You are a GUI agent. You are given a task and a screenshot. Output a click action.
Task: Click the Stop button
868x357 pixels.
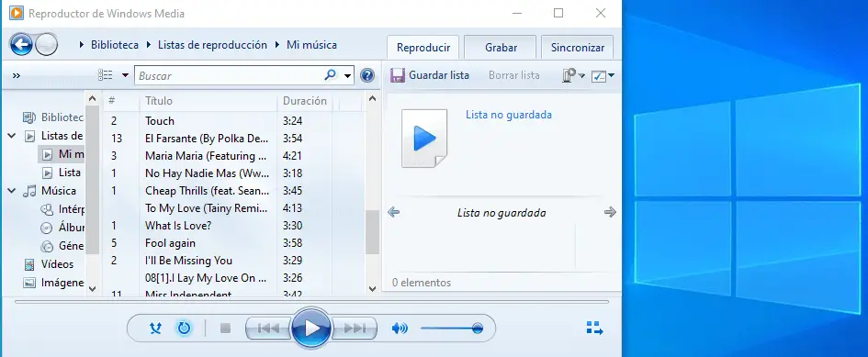click(x=225, y=329)
